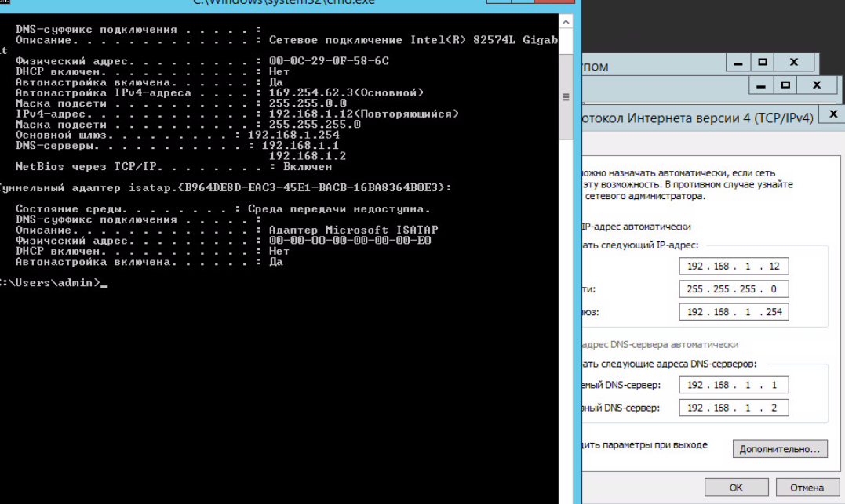Select the 'следующий IP-адрес' option label
Viewport: 845px width, 504px height.
click(640, 245)
